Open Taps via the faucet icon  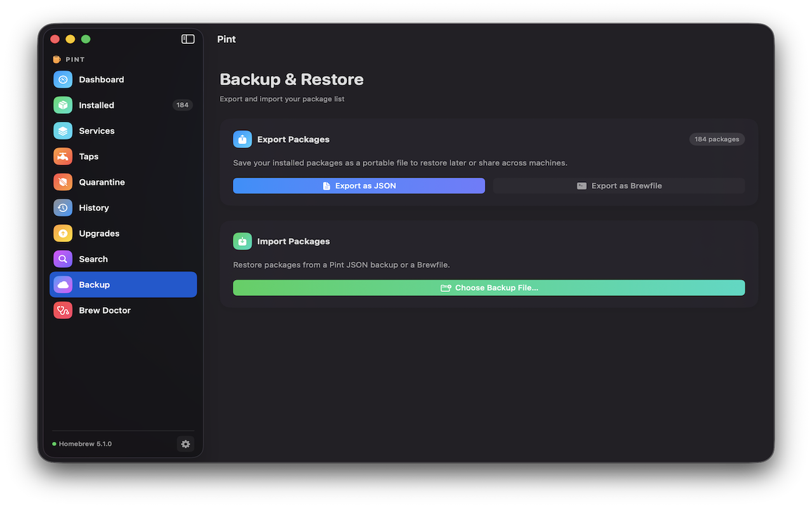pos(63,156)
